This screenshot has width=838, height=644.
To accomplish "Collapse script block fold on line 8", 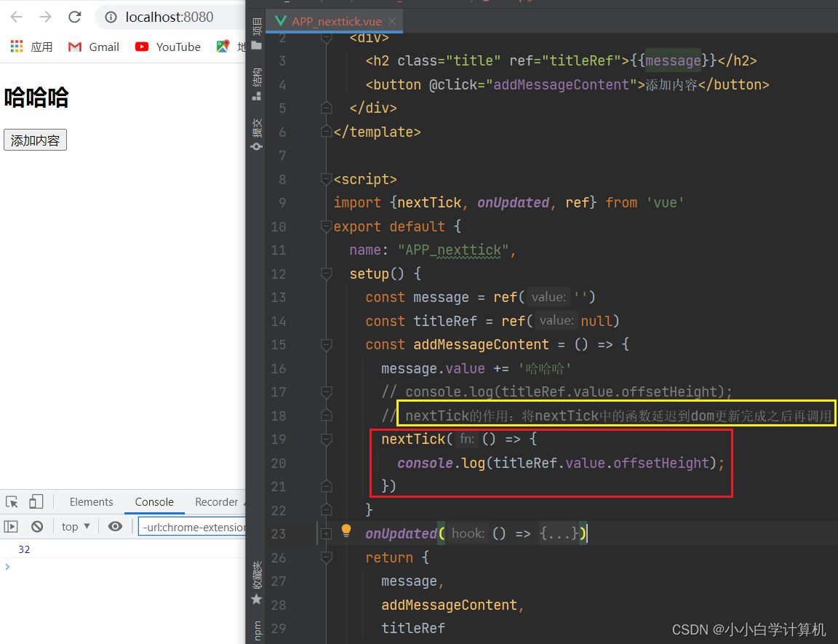I will [326, 179].
